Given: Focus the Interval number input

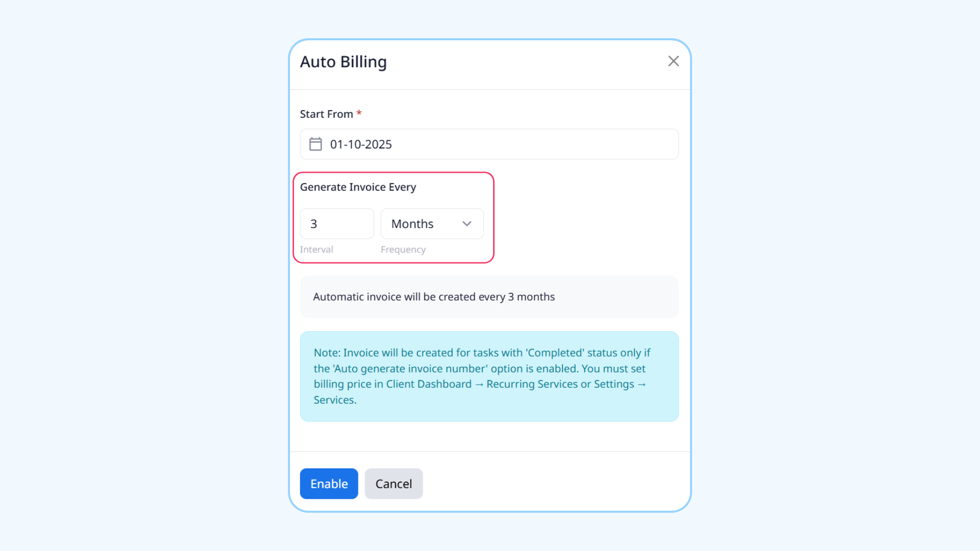Looking at the screenshot, I should tap(337, 224).
